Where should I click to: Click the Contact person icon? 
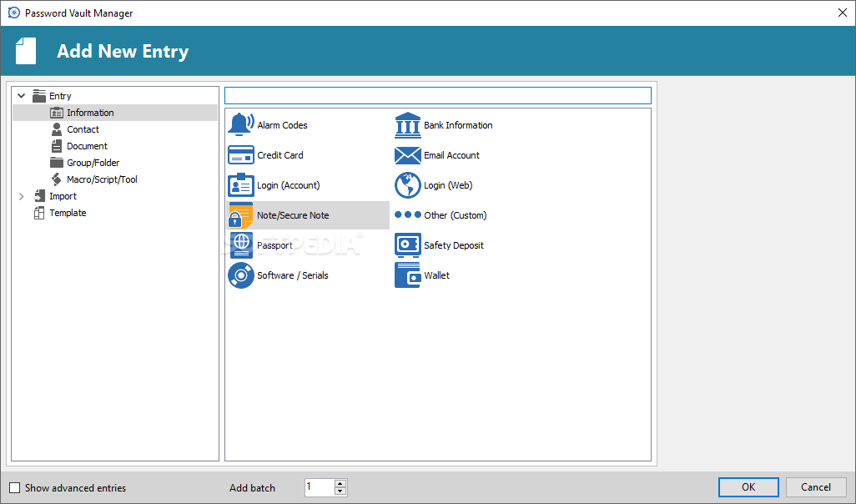point(57,129)
